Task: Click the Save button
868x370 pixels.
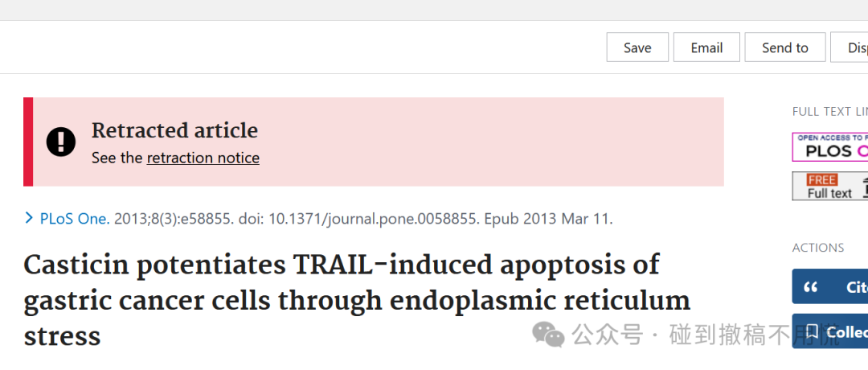Action: click(x=637, y=47)
